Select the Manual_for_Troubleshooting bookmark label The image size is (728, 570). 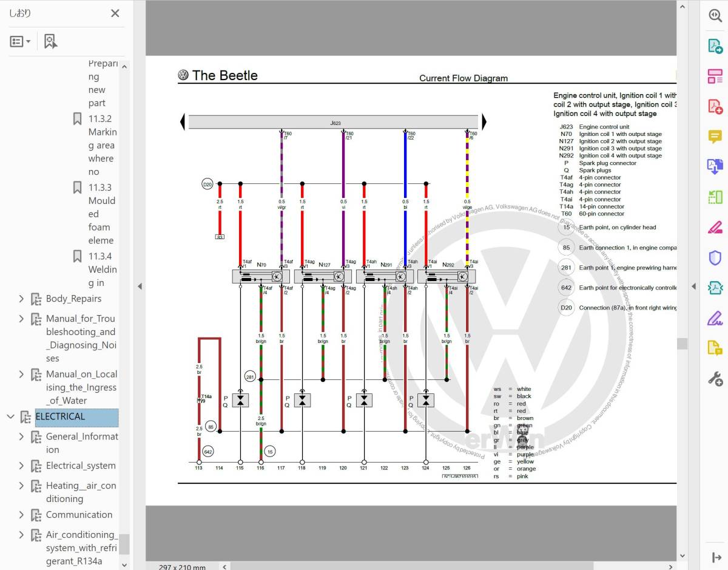(x=81, y=339)
